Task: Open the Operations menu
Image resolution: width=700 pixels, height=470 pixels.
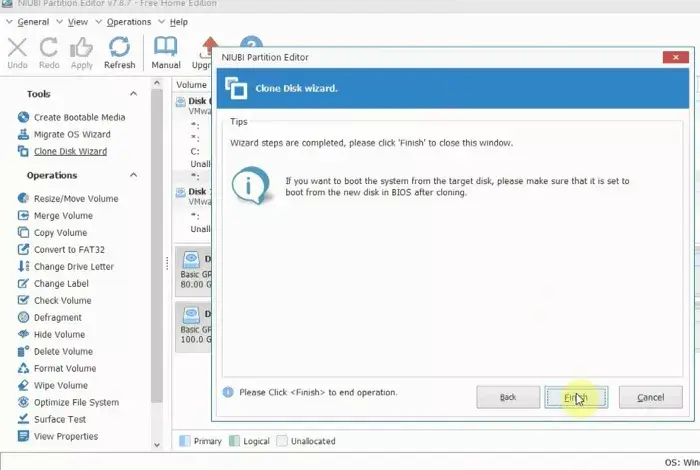Action: coord(128,21)
